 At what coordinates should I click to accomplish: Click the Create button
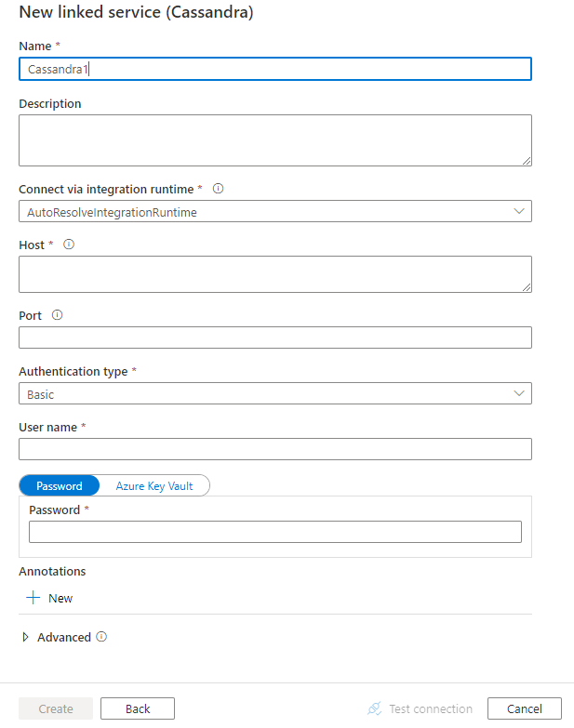pyautogui.click(x=56, y=708)
